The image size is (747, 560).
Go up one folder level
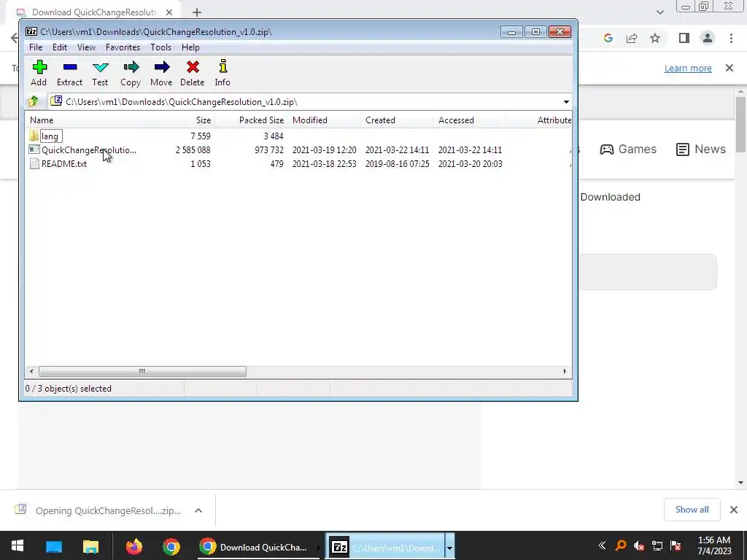tap(34, 101)
